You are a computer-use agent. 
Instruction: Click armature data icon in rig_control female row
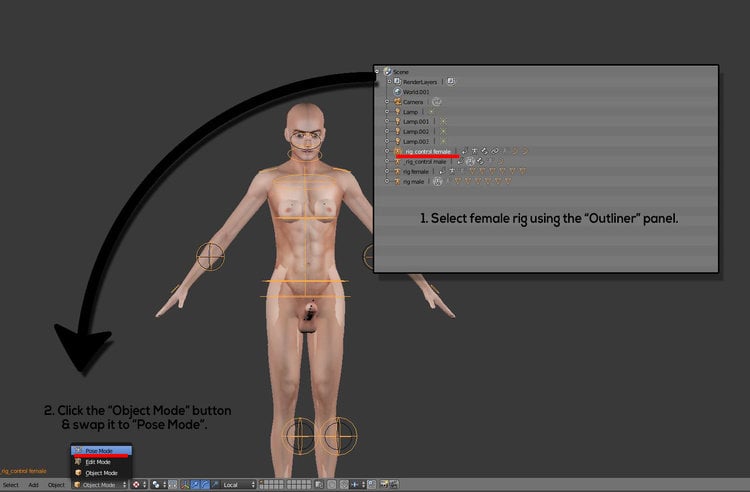[x=474, y=151]
